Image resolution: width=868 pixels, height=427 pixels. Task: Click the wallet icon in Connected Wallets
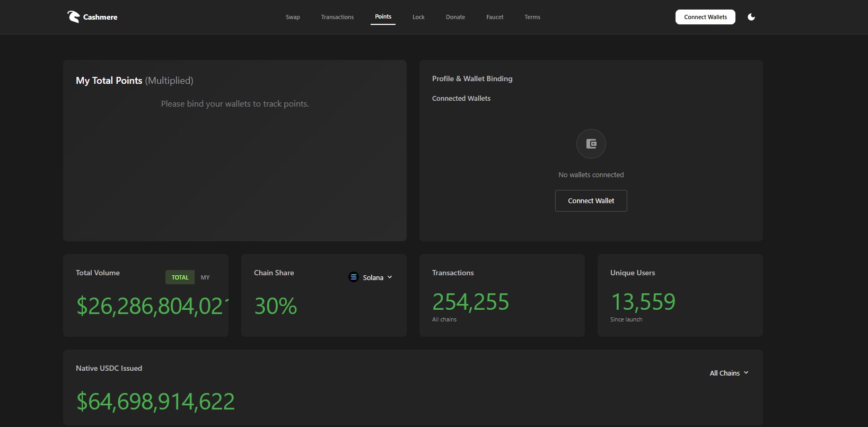point(591,144)
